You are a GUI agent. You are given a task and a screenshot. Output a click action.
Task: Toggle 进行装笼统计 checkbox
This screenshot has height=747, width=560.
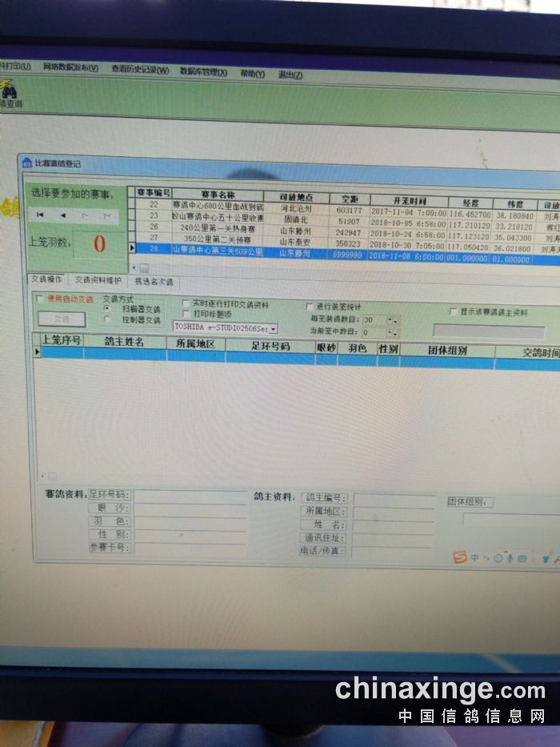(310, 307)
